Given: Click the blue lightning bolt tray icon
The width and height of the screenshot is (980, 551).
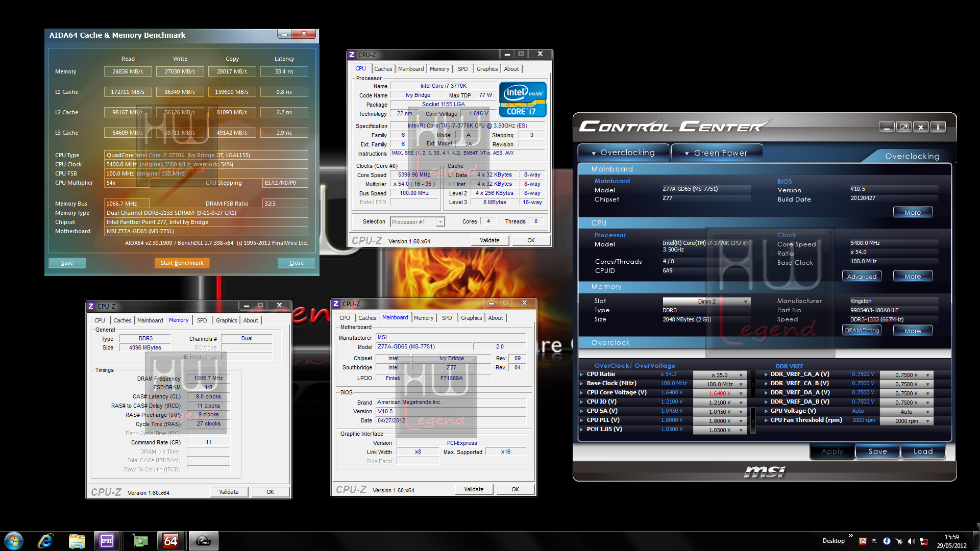Looking at the screenshot, I should 887,541.
